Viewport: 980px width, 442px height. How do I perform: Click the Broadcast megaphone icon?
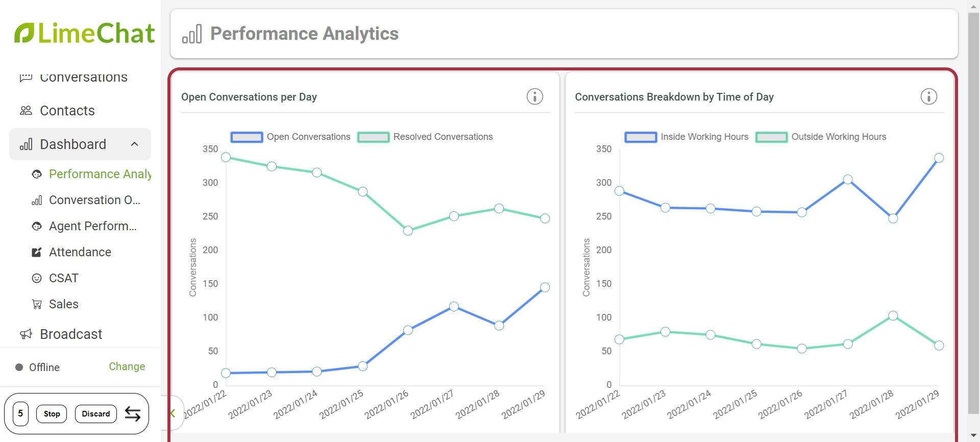[x=26, y=334]
